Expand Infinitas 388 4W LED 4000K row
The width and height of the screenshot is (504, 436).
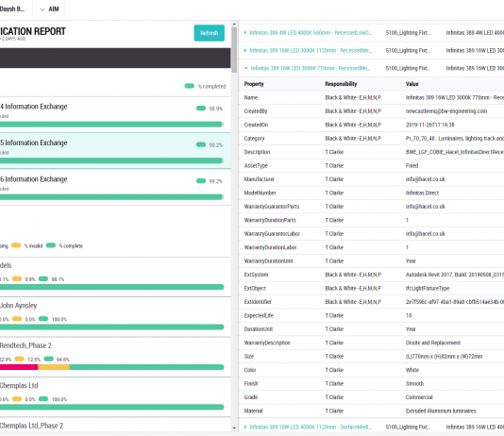245,33
